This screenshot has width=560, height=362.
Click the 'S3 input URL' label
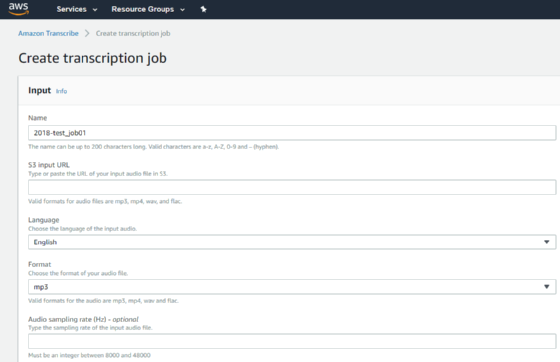click(x=49, y=165)
